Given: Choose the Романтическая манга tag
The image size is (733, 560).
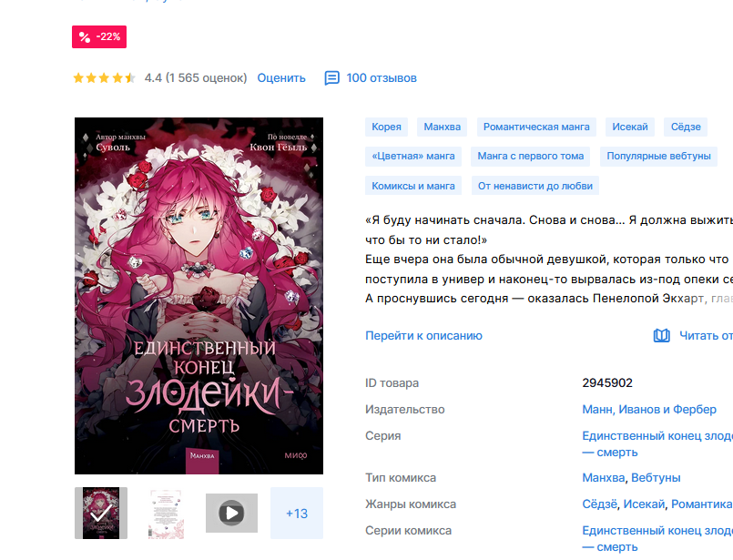Looking at the screenshot, I should coord(536,127).
